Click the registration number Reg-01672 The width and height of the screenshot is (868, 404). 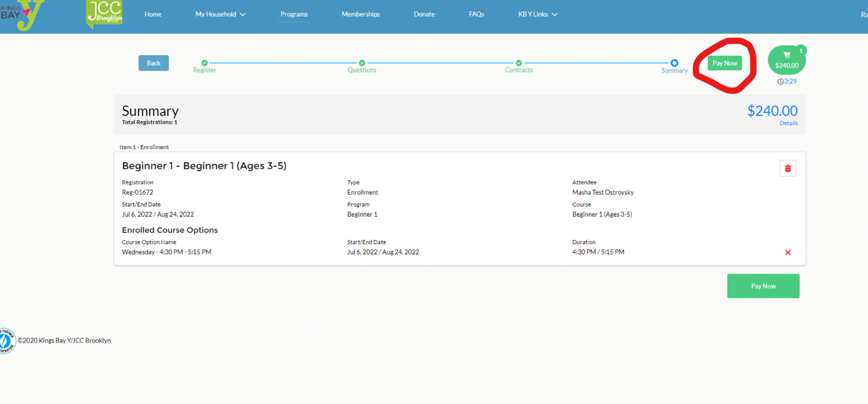pos(138,193)
